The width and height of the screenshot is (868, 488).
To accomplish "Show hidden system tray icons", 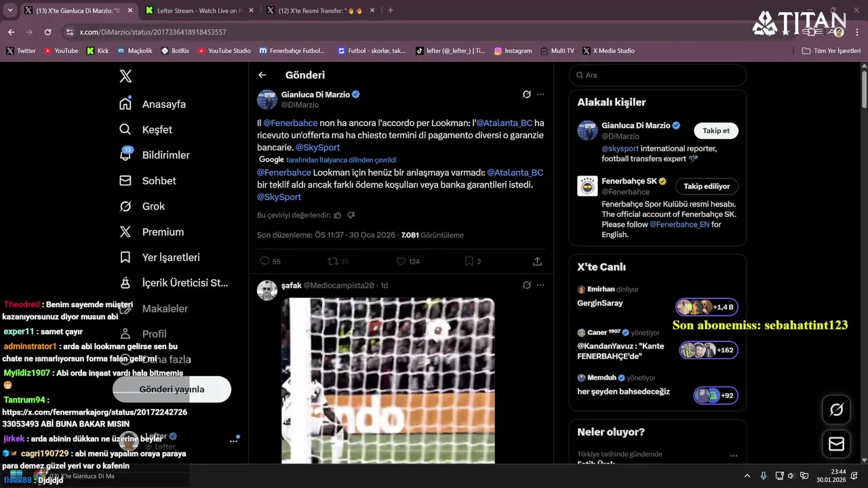I will (747, 476).
